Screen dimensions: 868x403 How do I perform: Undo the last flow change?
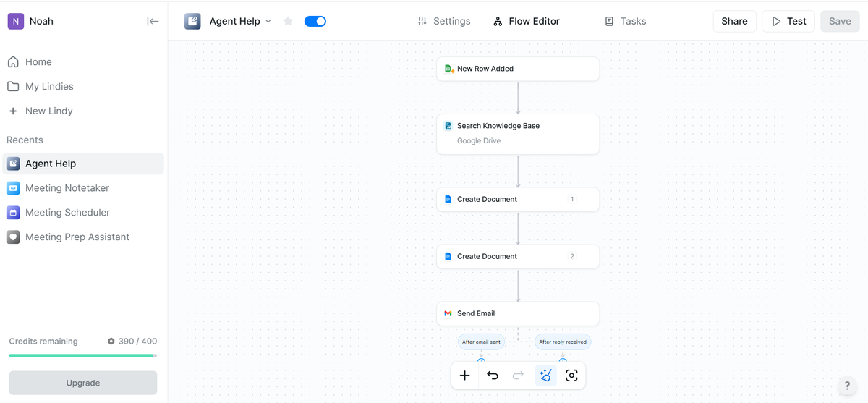tap(493, 376)
